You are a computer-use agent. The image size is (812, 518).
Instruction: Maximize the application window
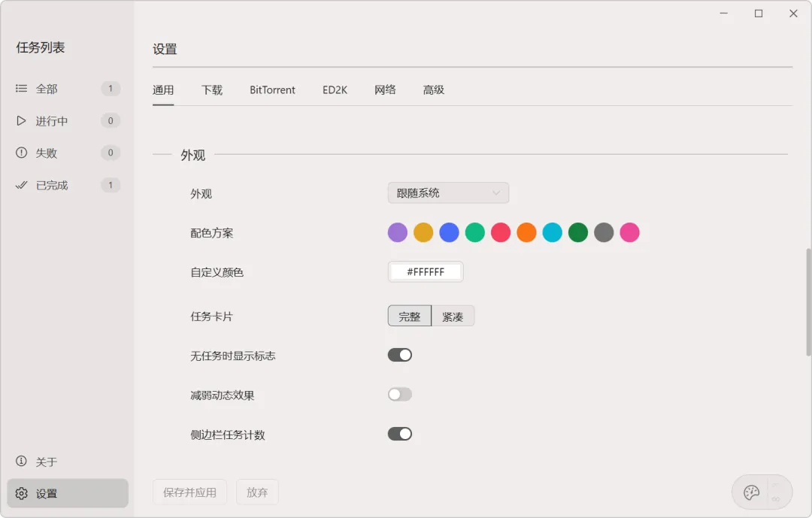(x=759, y=14)
